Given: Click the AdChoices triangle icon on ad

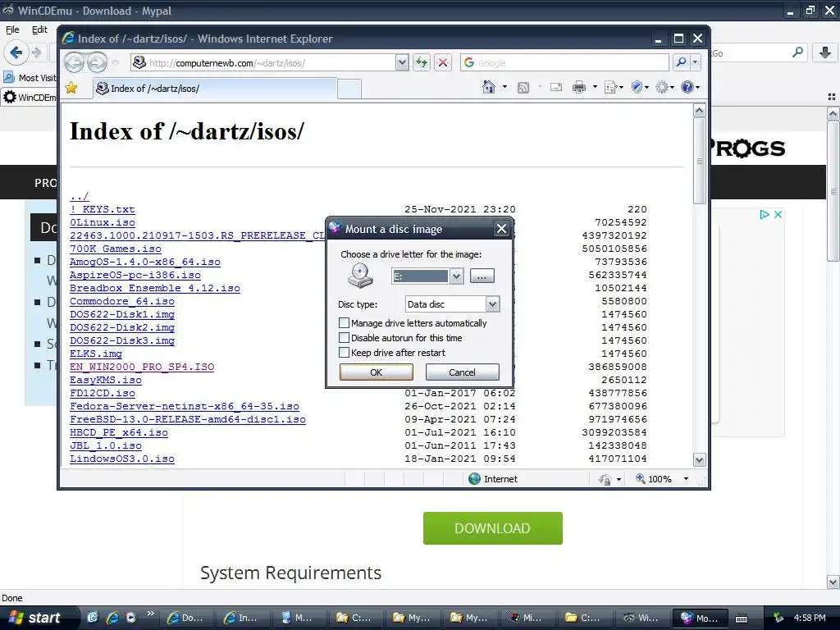Looking at the screenshot, I should [x=765, y=214].
